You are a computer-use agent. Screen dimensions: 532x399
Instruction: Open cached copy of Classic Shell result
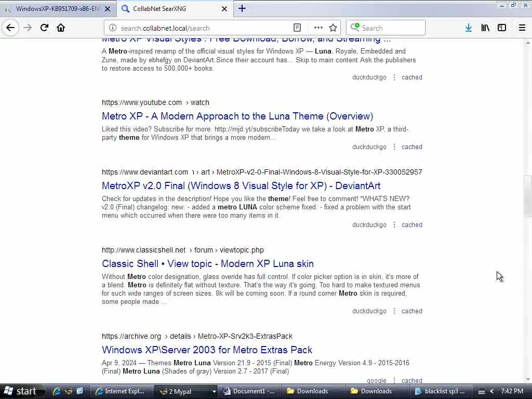tap(412, 311)
